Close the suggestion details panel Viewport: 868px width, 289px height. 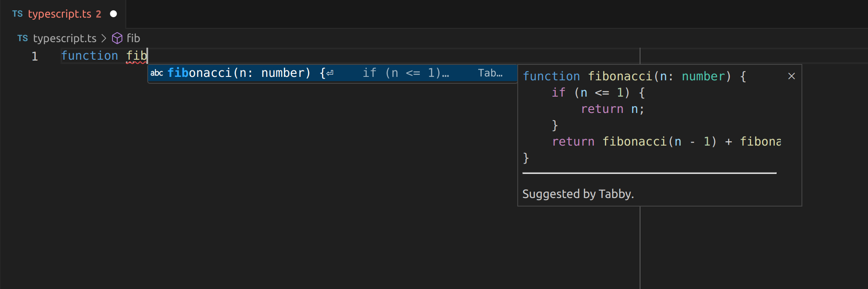[x=792, y=76]
